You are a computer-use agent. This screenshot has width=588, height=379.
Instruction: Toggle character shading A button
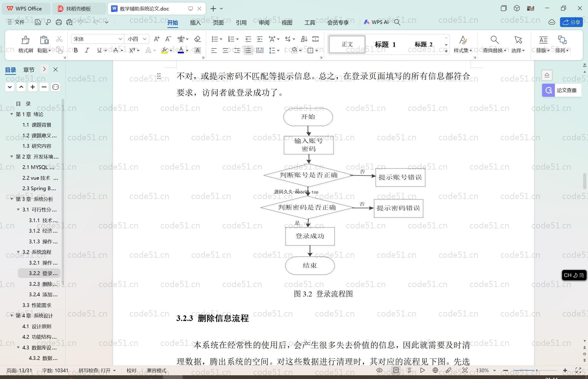click(x=197, y=50)
